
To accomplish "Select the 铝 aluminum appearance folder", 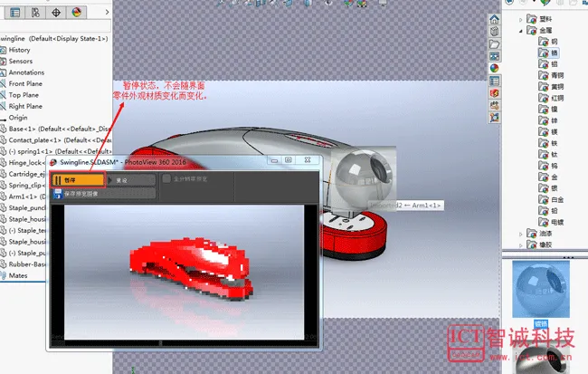I will 548,64.
